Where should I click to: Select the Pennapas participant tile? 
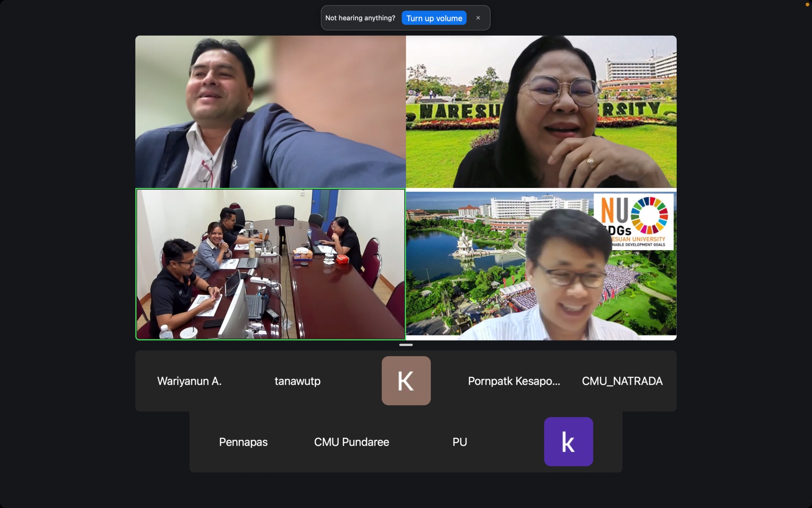coord(244,442)
